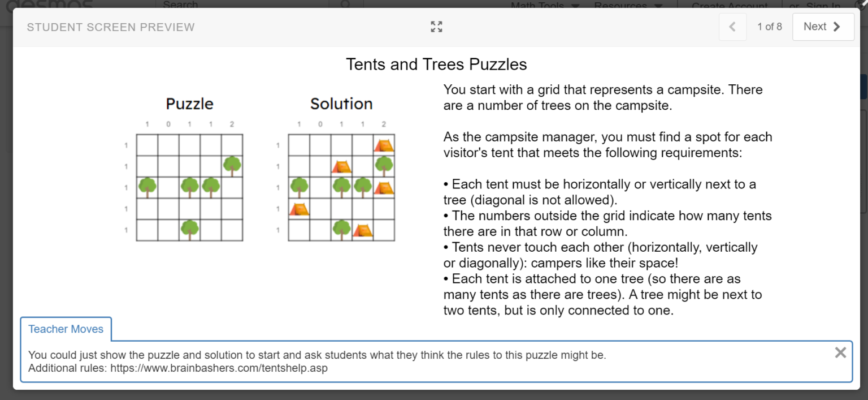Click the search magnifier icon

(x=345, y=5)
